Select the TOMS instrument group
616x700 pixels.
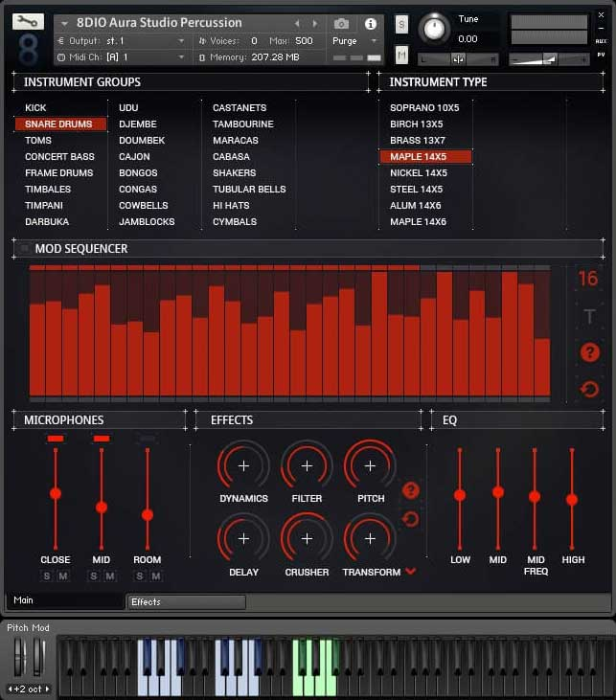(x=38, y=140)
